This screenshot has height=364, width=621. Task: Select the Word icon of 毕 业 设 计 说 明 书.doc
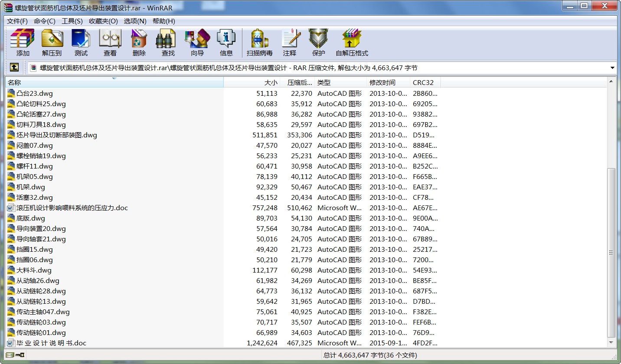pyautogui.click(x=11, y=343)
